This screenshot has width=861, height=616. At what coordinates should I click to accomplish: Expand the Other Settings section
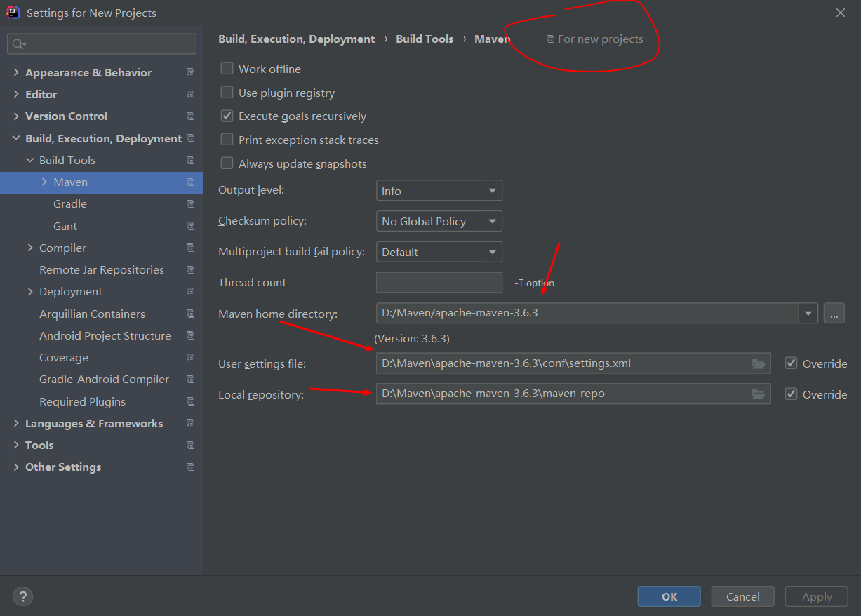pos(16,467)
